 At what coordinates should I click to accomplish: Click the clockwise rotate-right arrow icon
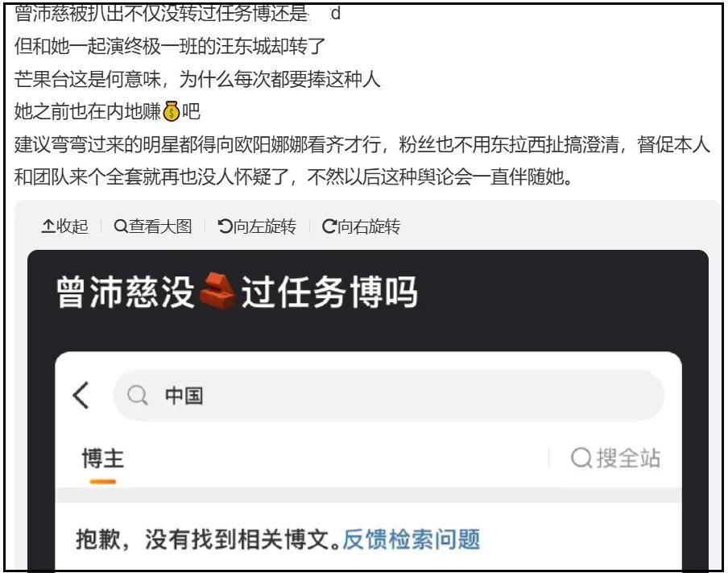click(x=329, y=226)
